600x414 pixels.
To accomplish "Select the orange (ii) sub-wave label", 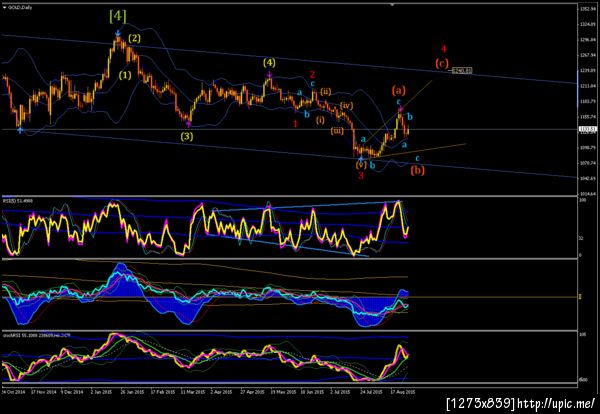I will click(326, 91).
